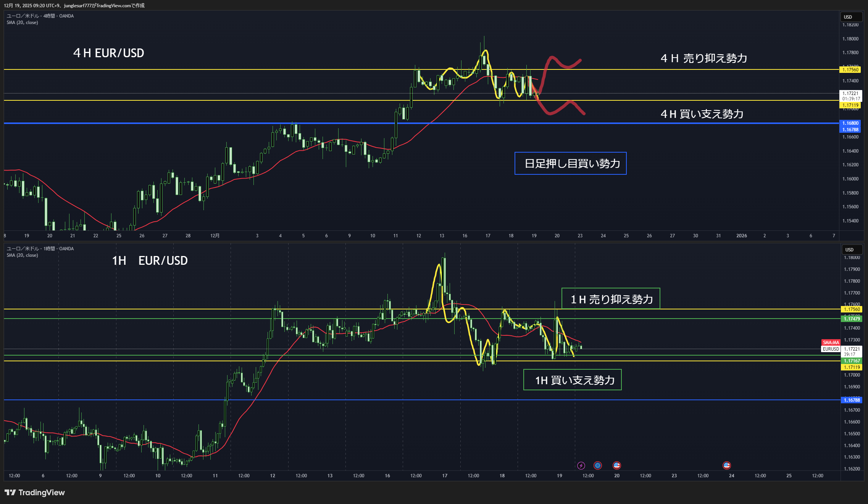This screenshot has width=868, height=504.
Task: Click the green 1.17479 price label on 1H chart
Action: pyautogui.click(x=852, y=319)
